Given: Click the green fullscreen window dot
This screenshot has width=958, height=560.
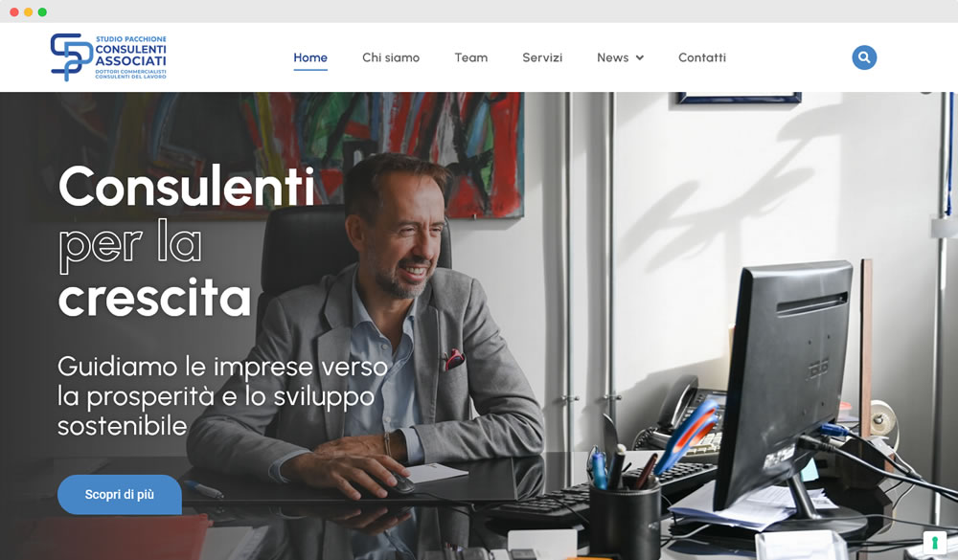Looking at the screenshot, I should 42,12.
